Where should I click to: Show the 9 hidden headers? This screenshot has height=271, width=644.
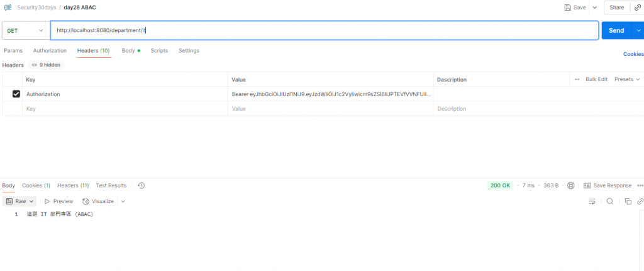click(46, 65)
